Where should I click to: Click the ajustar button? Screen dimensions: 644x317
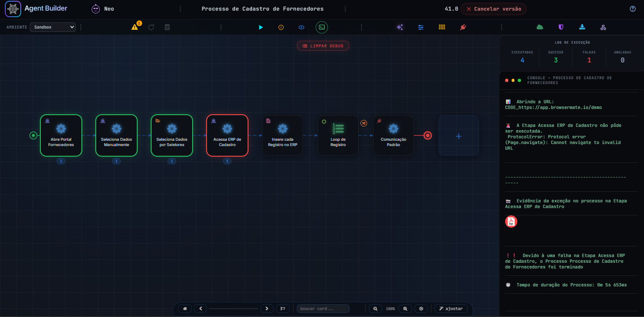(x=451, y=308)
